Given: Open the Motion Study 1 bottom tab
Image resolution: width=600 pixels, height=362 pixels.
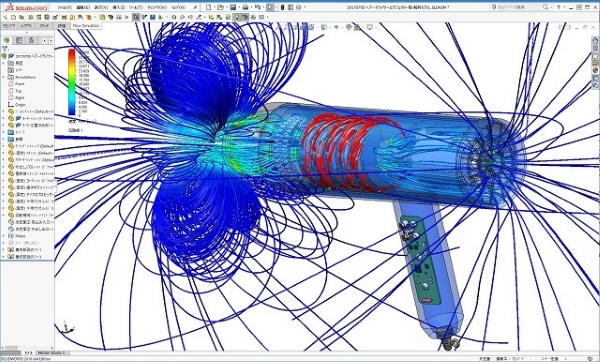Looking at the screenshot, I should pyautogui.click(x=52, y=353).
